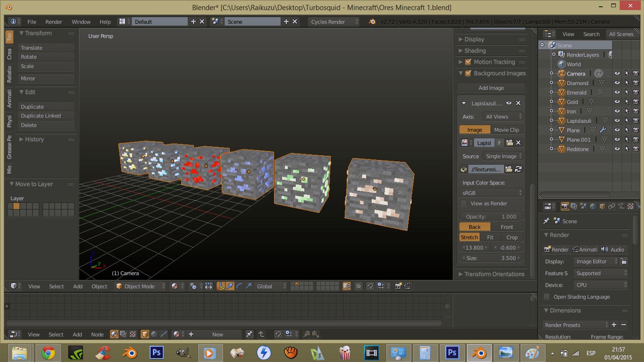This screenshot has width=644, height=362.
Task: Click the Front placement button
Action: (x=507, y=227)
